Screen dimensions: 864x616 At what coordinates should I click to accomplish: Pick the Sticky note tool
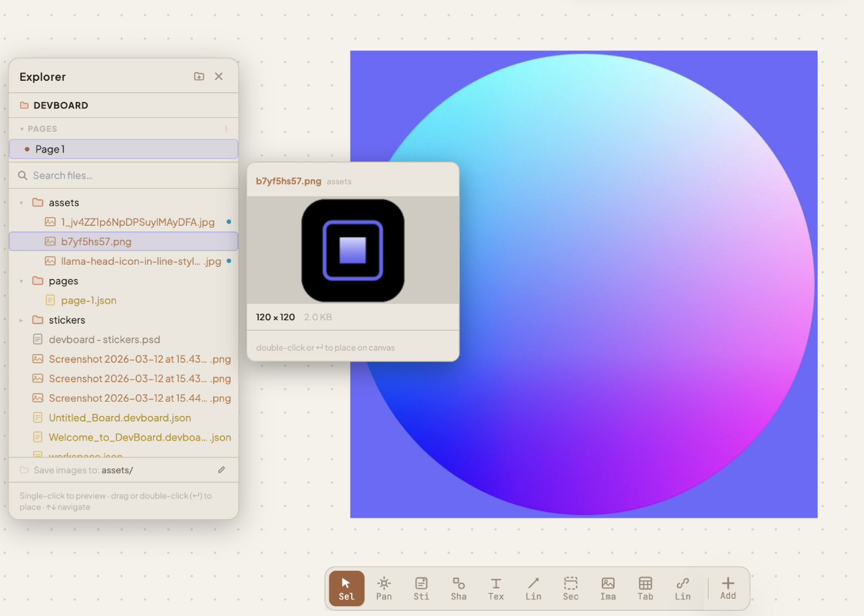(x=421, y=588)
